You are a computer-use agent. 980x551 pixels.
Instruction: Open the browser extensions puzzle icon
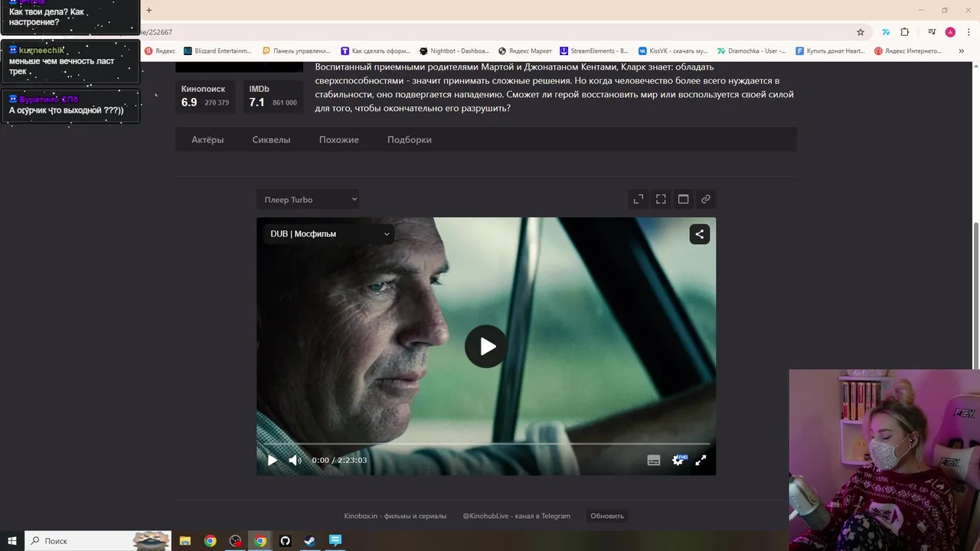tap(905, 32)
